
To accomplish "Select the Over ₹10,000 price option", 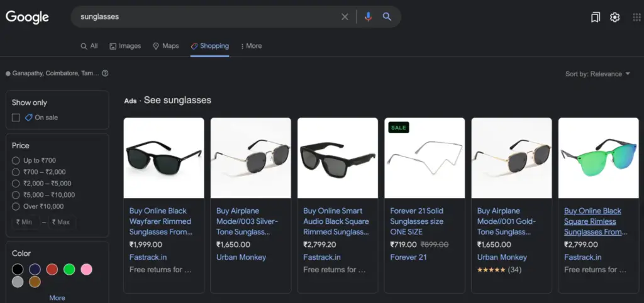I will (16, 207).
